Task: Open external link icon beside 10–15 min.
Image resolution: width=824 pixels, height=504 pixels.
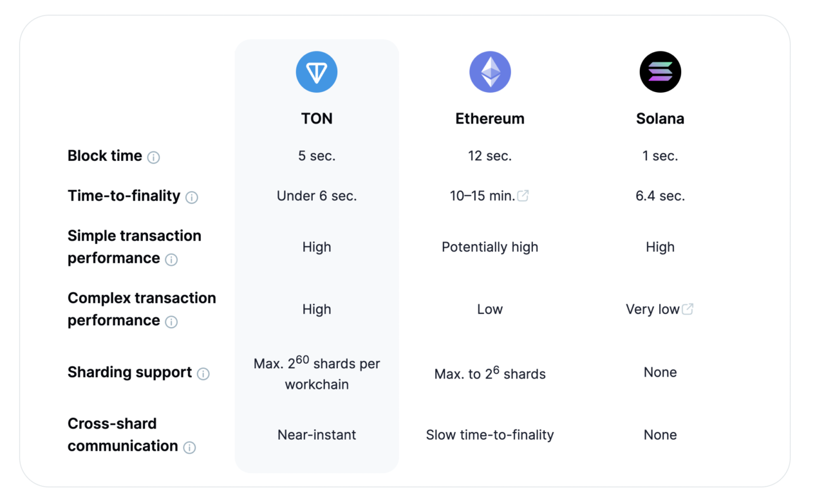Action: coord(523,196)
